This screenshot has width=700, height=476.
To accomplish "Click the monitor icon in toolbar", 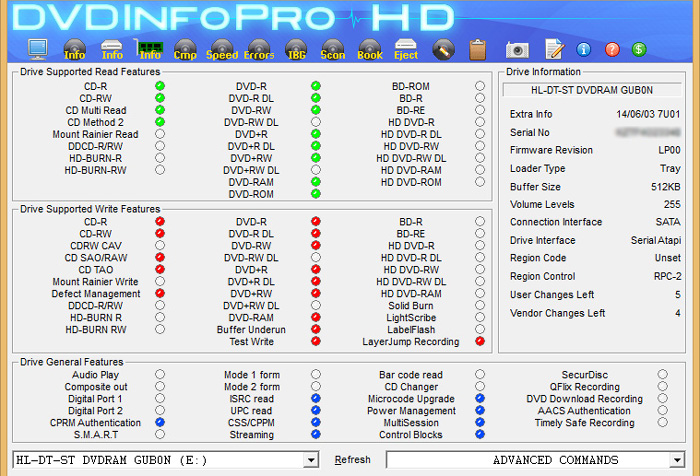I will coord(38,48).
